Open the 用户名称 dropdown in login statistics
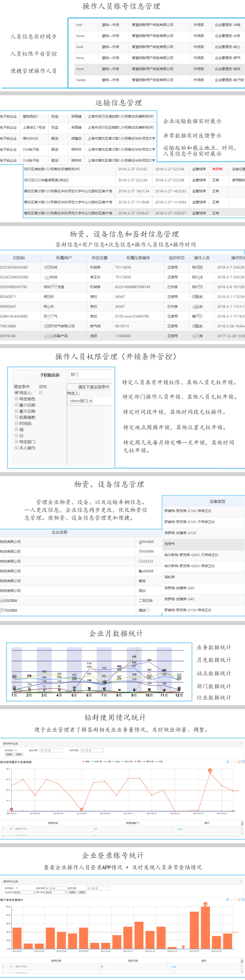Image resolution: width=245 pixels, height=980 pixels. tap(56, 892)
